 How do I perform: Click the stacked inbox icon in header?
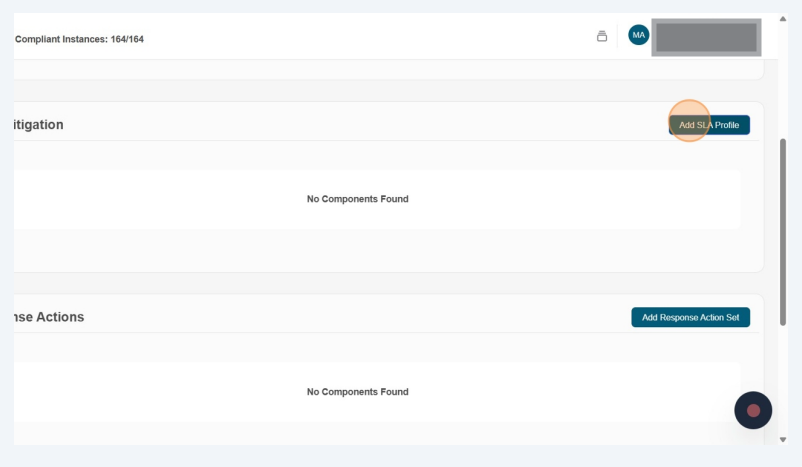[x=602, y=36]
